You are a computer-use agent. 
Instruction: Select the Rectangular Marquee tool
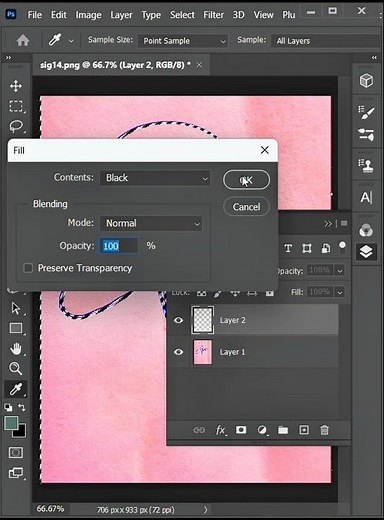(x=16, y=106)
